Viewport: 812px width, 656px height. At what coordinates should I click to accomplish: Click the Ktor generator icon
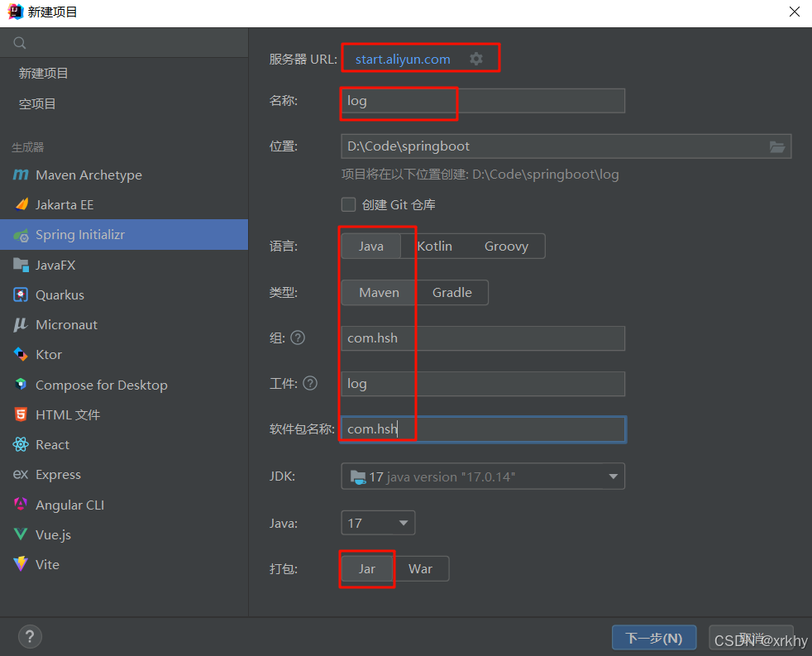coord(21,354)
